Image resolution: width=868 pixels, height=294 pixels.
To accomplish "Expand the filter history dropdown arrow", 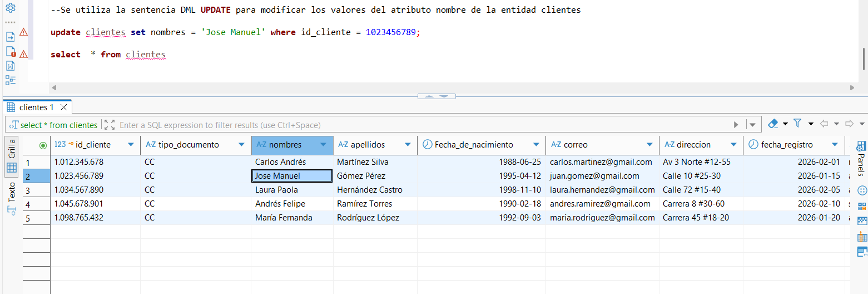I will pos(753,125).
